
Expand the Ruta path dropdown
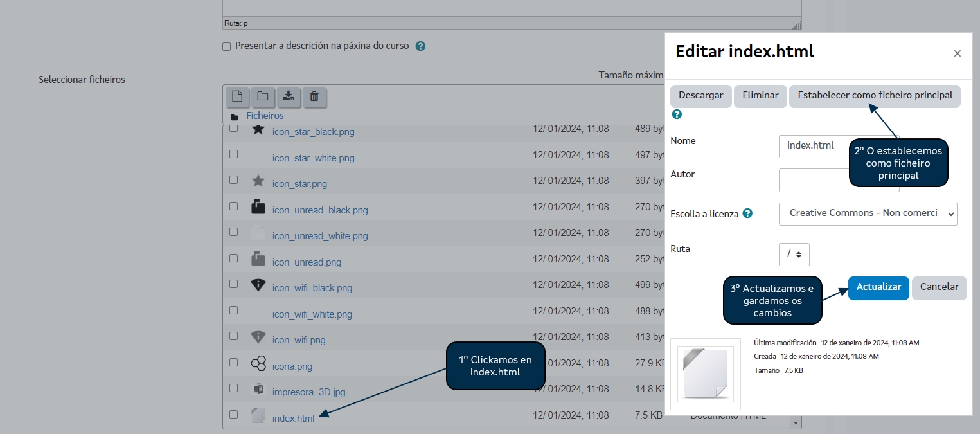coord(794,254)
